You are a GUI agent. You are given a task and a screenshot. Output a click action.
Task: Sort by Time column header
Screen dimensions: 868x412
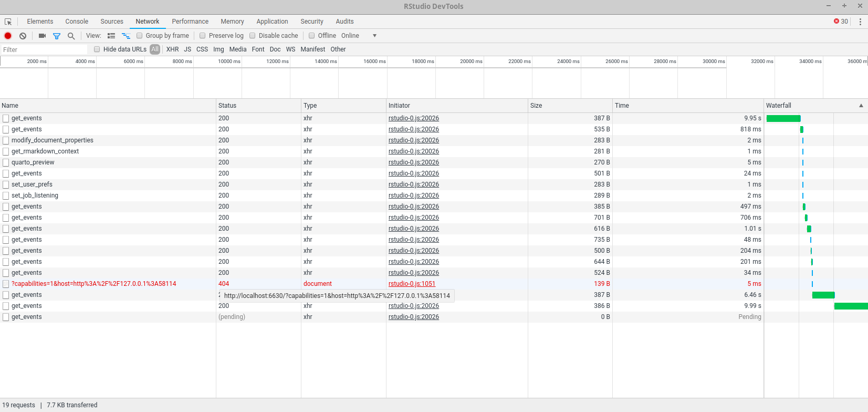coord(688,106)
